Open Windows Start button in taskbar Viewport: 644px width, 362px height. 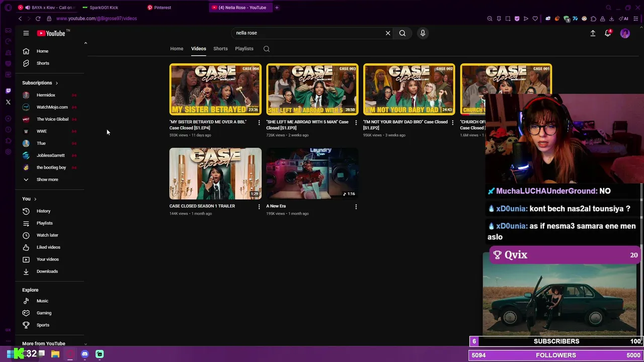click(x=10, y=354)
